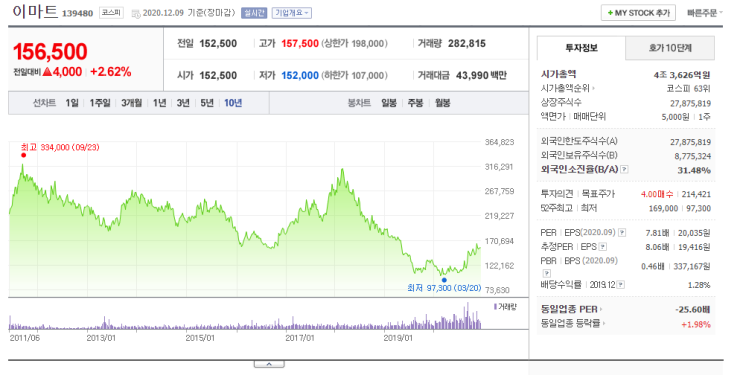743x375 pixels.
Task: Click the 코스피 63위 ranking value
Action: [689, 89]
